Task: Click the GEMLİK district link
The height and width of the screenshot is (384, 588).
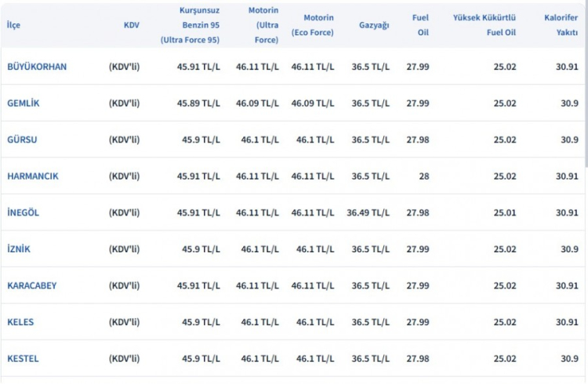Action: click(23, 103)
